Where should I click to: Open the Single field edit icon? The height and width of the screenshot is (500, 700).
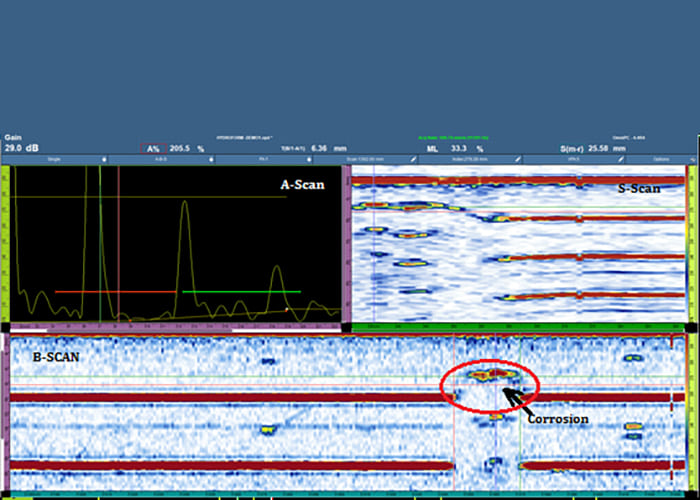tap(106, 159)
